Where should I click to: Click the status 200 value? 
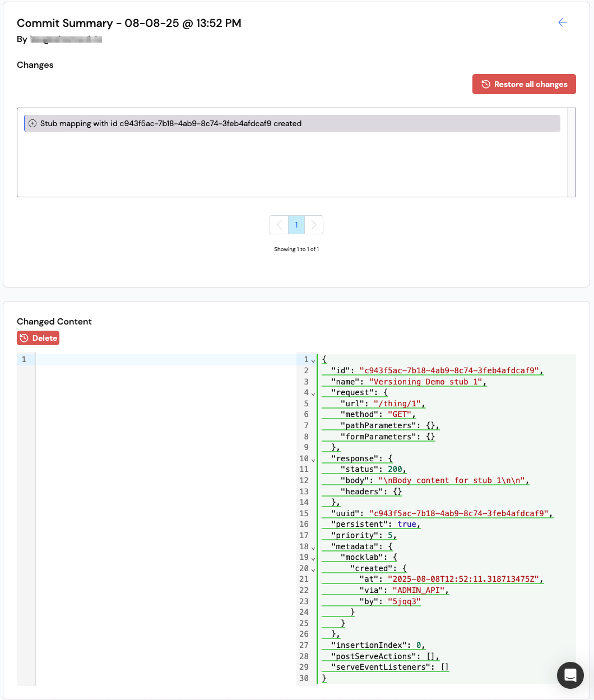point(395,469)
